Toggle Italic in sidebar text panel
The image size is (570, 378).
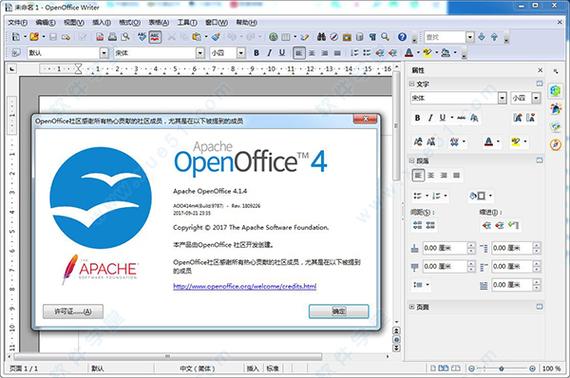[430, 118]
